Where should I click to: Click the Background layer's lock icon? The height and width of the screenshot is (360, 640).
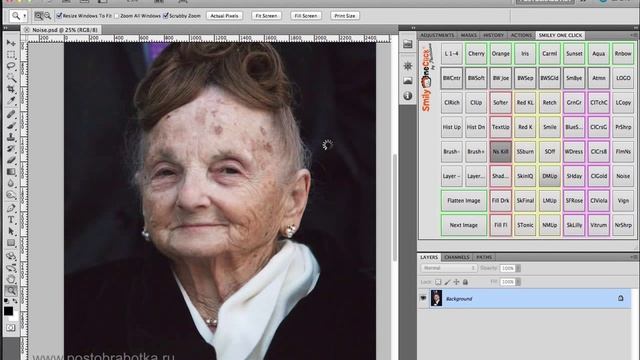(x=620, y=298)
